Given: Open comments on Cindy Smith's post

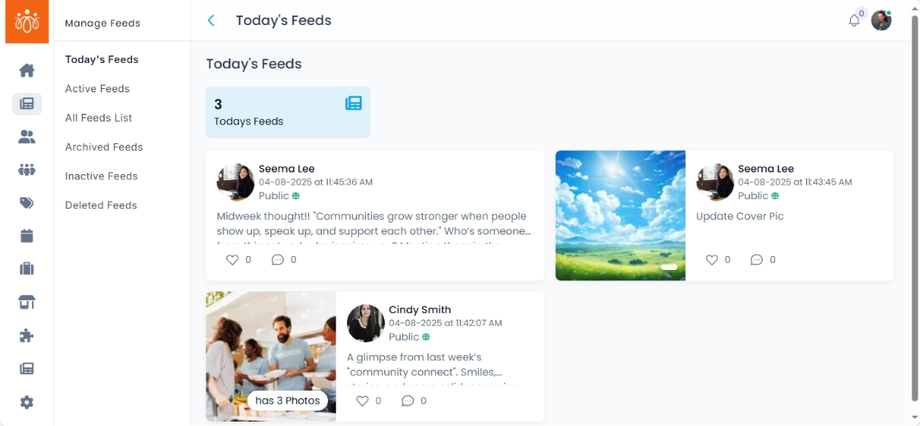Looking at the screenshot, I should pyautogui.click(x=408, y=401).
